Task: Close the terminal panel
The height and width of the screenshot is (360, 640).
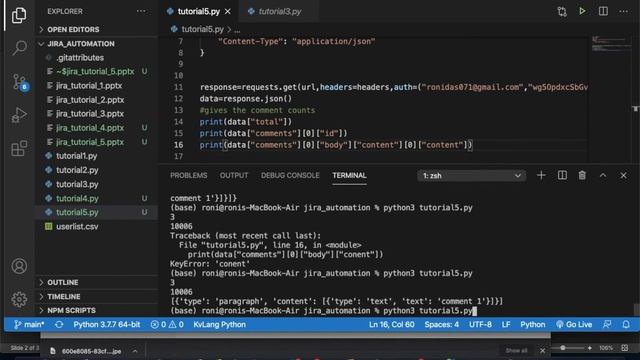Action: [x=623, y=176]
